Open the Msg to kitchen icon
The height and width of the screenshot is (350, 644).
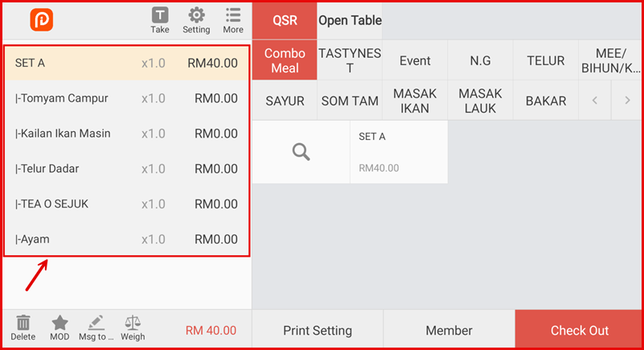point(96,327)
